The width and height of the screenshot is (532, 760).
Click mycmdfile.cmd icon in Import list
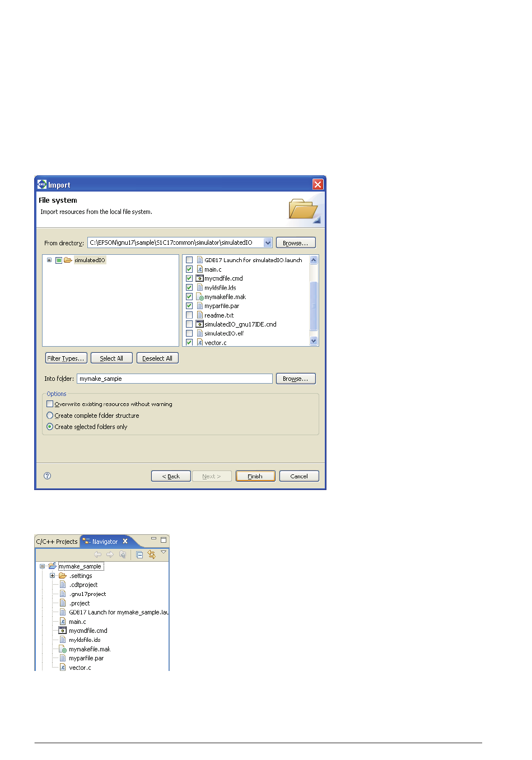199,278
